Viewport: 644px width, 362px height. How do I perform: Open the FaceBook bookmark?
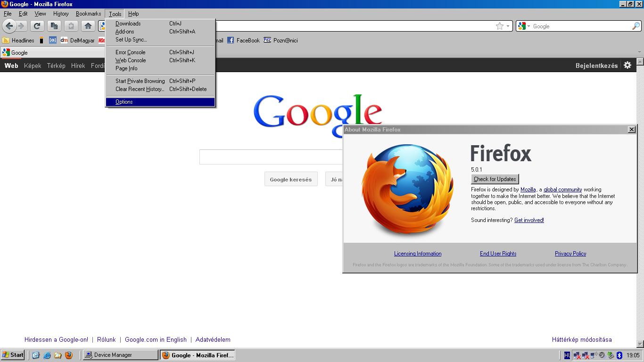pyautogui.click(x=244, y=41)
